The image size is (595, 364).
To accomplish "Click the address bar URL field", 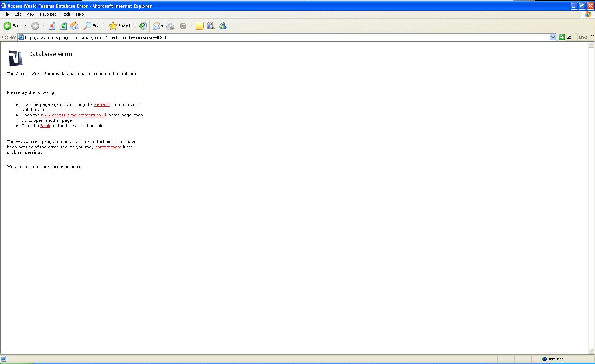I will [x=287, y=37].
